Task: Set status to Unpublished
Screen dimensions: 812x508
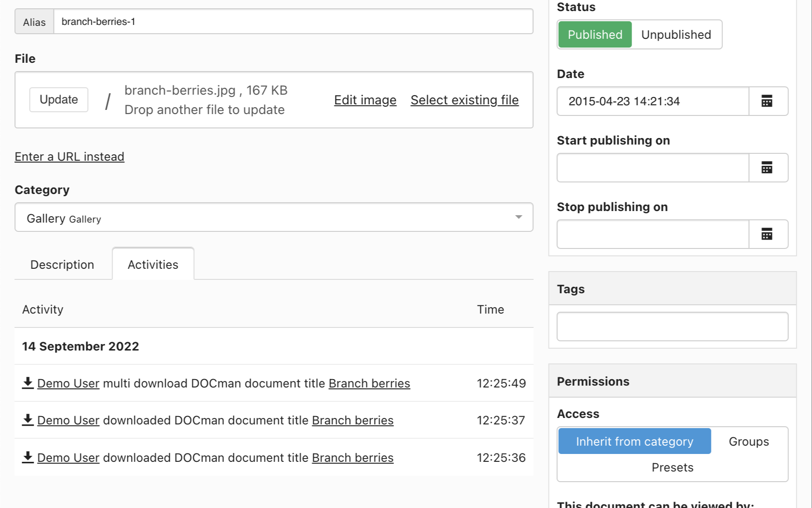Action: pos(676,35)
